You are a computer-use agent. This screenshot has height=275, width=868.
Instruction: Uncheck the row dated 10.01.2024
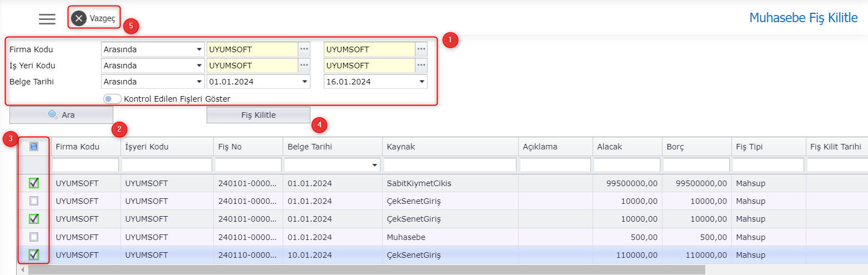pos(34,254)
